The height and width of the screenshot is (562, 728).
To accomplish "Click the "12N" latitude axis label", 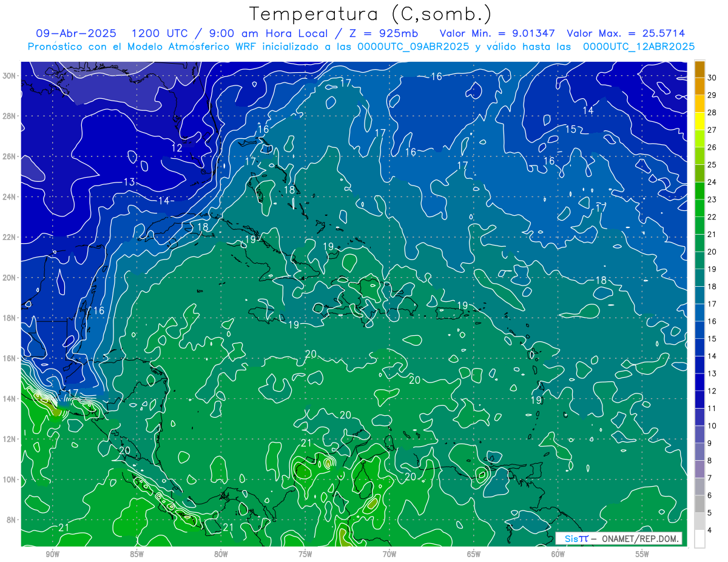I will (x=10, y=439).
